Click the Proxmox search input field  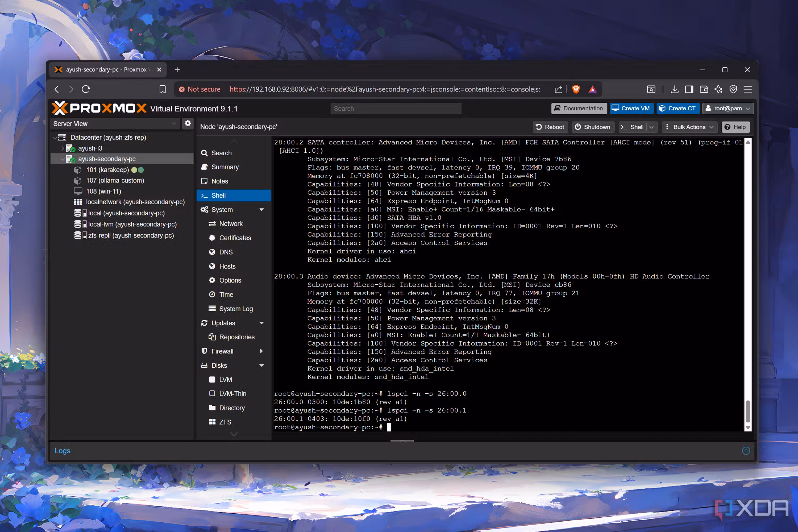396,109
